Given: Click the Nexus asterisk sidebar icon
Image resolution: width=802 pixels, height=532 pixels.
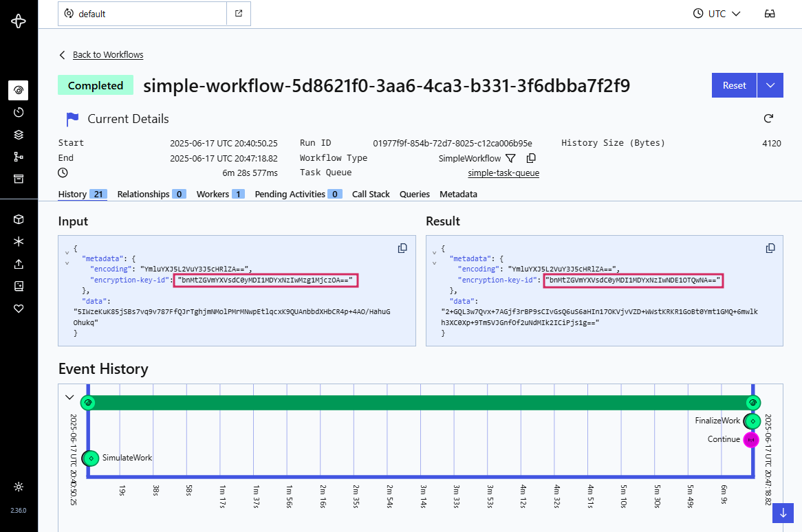Looking at the screenshot, I should click(19, 241).
